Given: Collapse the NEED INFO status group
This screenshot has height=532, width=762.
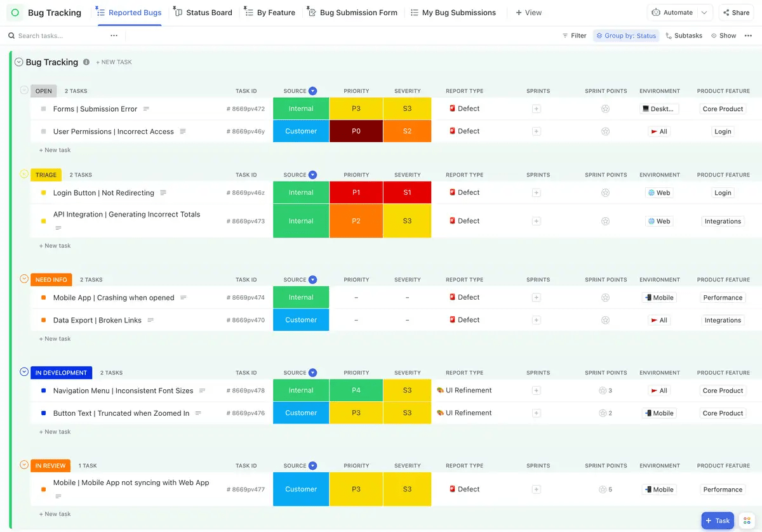Looking at the screenshot, I should 24,279.
